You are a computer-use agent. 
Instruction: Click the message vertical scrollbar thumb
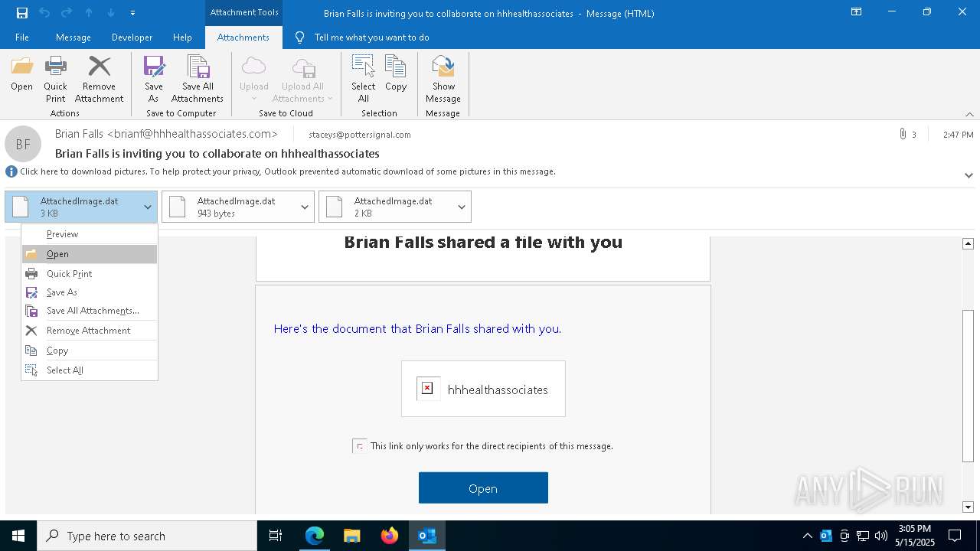968,386
